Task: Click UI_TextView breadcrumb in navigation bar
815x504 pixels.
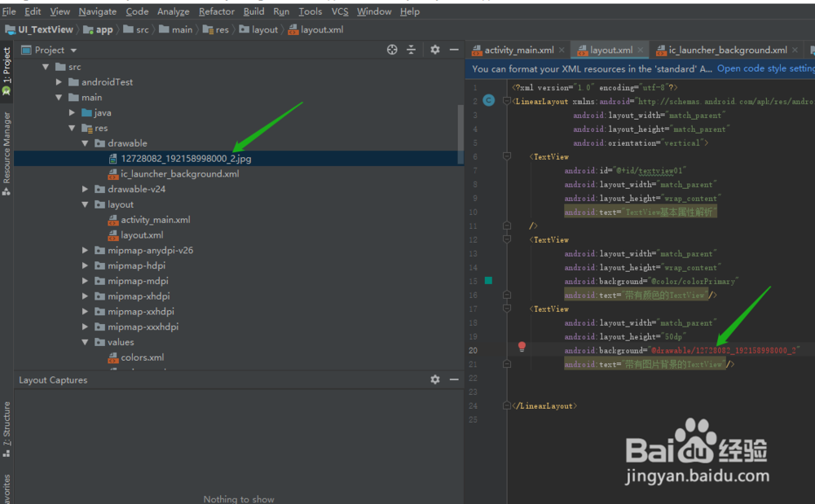Action: coord(39,29)
